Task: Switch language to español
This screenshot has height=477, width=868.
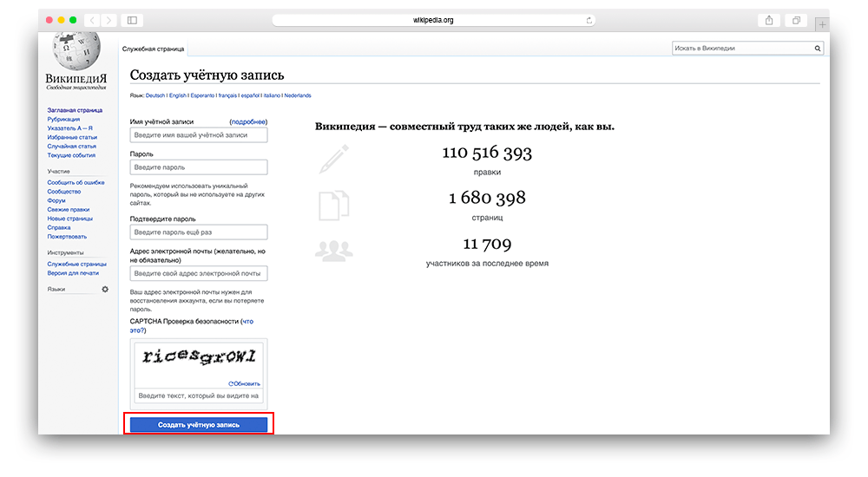Action: point(250,95)
